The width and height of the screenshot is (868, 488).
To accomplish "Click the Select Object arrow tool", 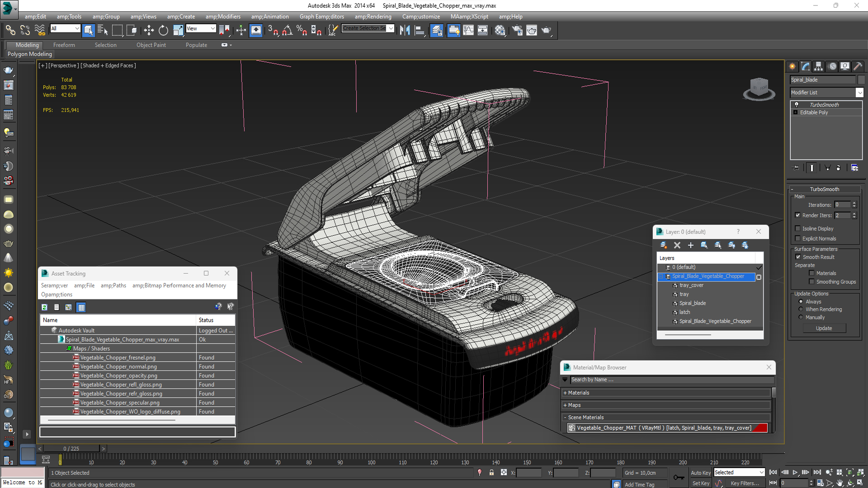I will coord(88,30).
